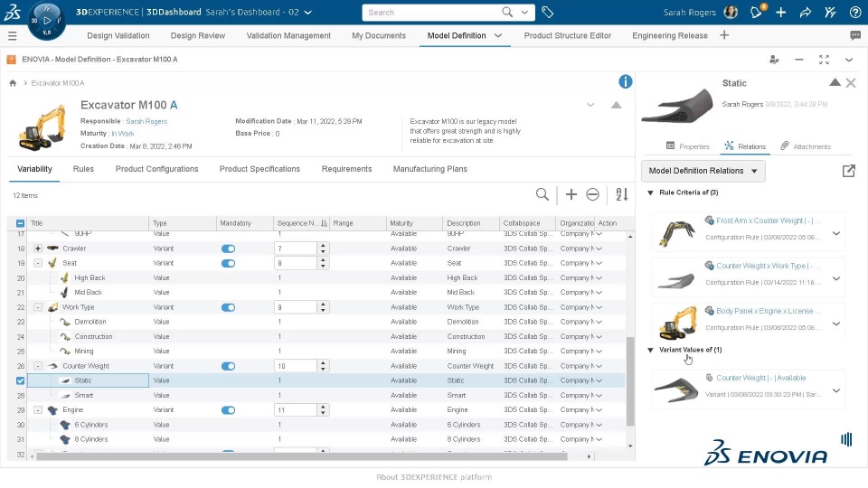The width and height of the screenshot is (868, 488).
Task: Open the tools icon in the top bar
Action: [x=830, y=12]
